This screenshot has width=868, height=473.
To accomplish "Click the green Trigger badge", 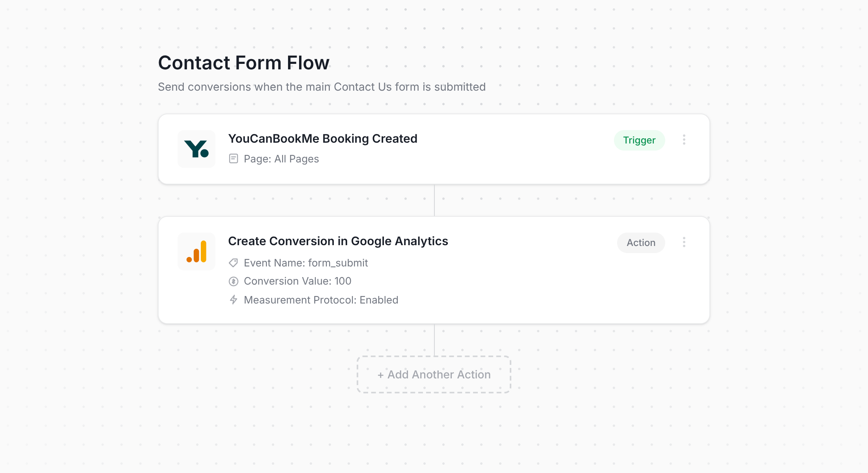I will (x=639, y=140).
